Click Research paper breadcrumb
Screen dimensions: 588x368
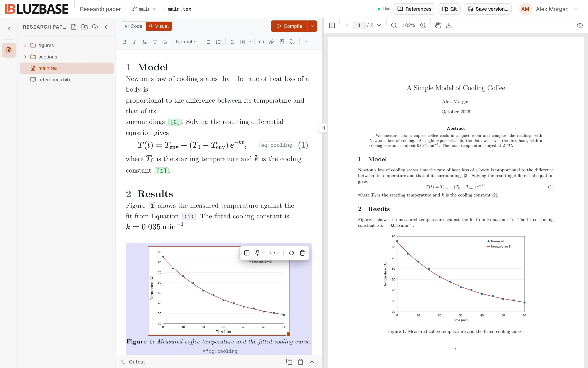(100, 9)
